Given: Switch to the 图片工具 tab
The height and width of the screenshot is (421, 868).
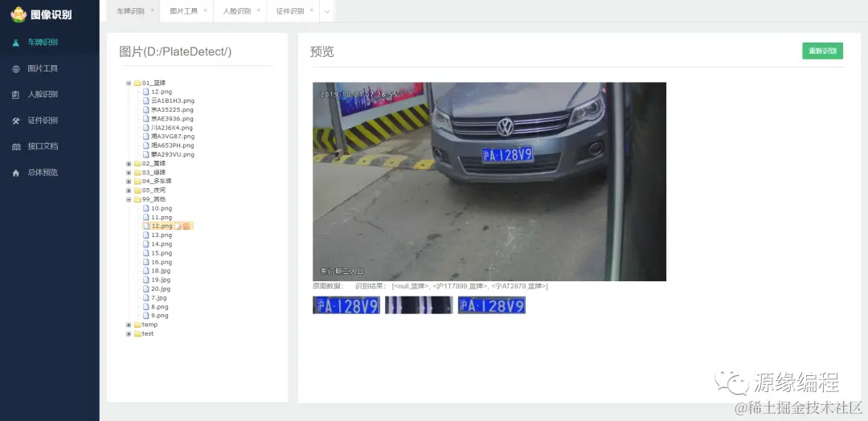Looking at the screenshot, I should tap(184, 11).
